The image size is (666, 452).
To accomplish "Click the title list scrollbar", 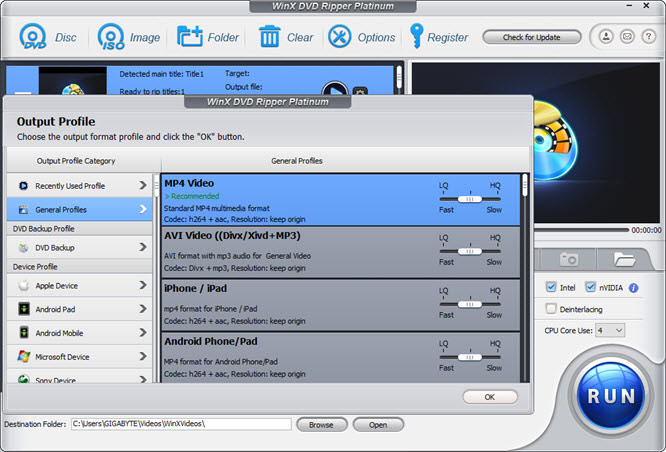I will [399, 79].
